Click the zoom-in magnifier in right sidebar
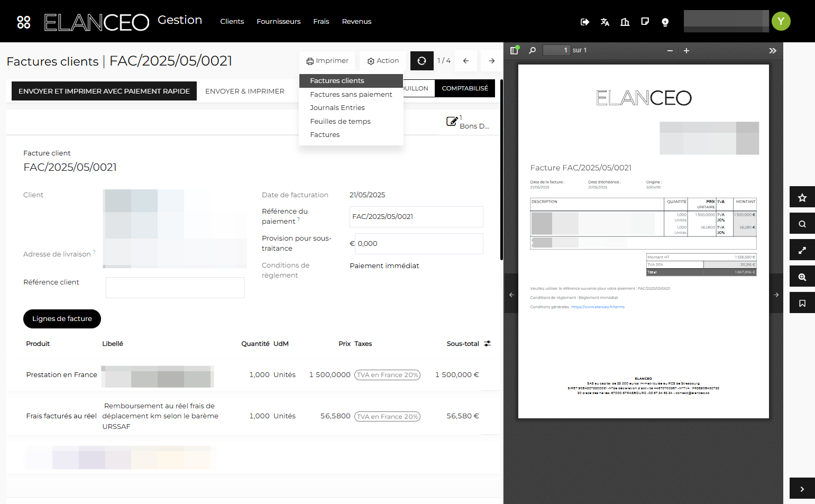 tap(802, 276)
